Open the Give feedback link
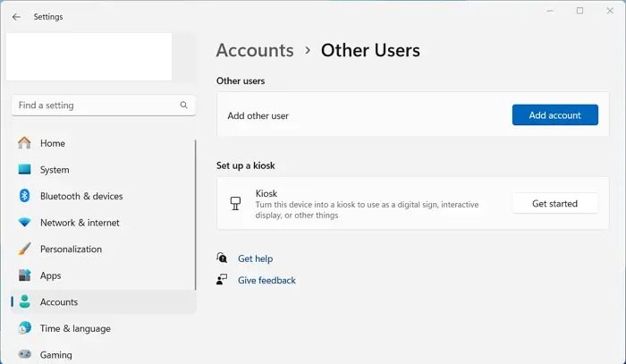Viewport: 626px width, 364px height. pos(266,280)
